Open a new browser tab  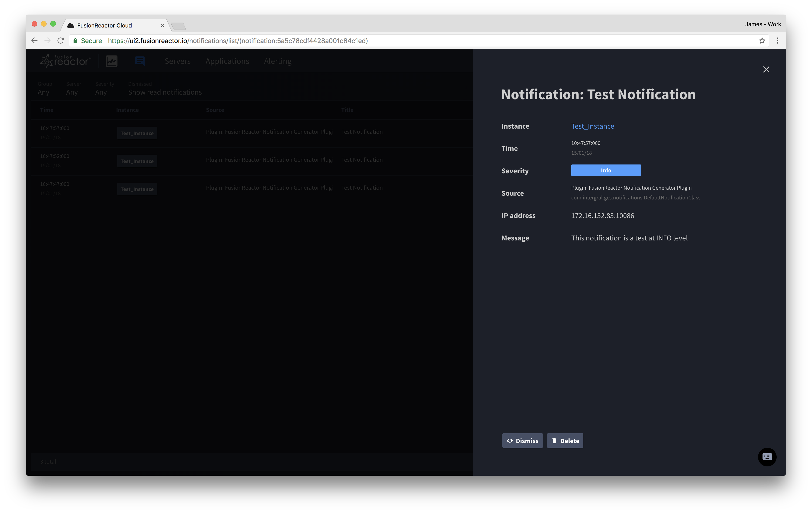pyautogui.click(x=178, y=26)
